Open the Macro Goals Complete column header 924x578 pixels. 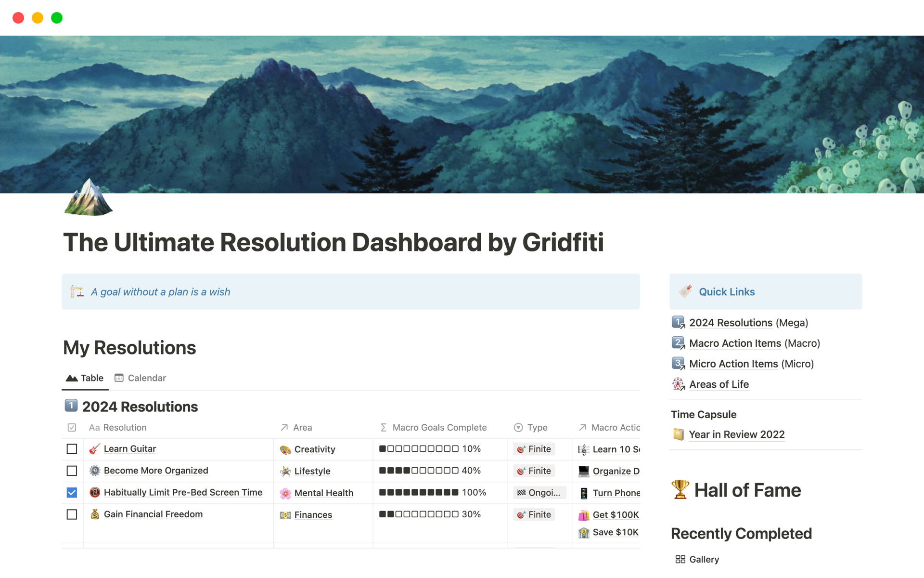point(439,427)
